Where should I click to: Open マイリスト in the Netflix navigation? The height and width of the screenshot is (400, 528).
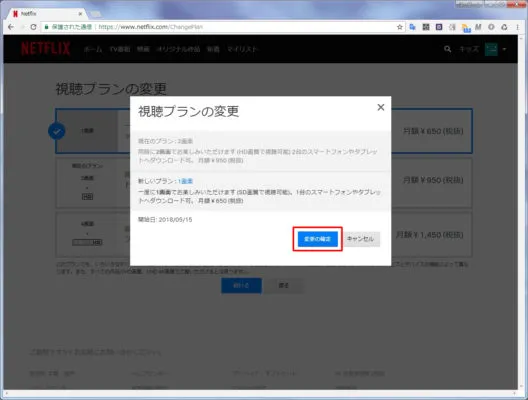point(242,49)
